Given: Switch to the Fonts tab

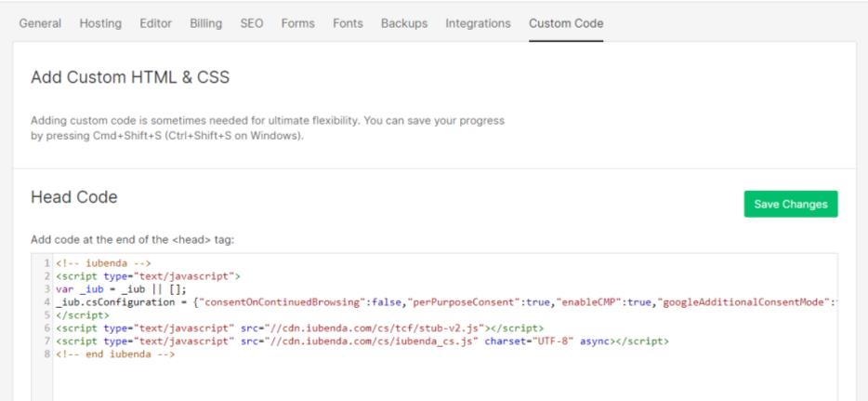Looking at the screenshot, I should click(x=348, y=23).
